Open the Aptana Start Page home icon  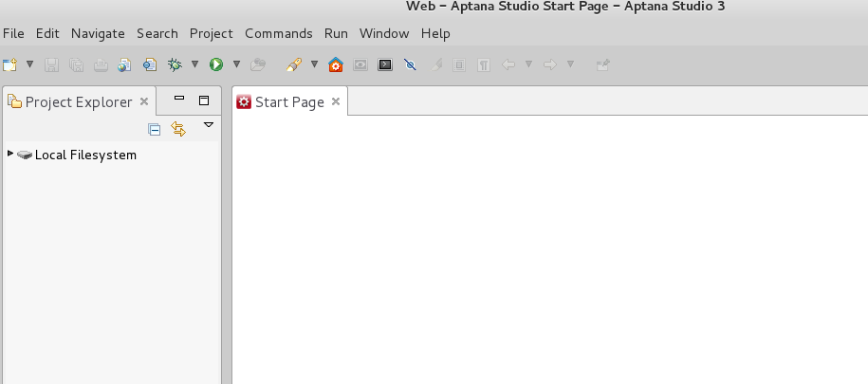(x=336, y=64)
